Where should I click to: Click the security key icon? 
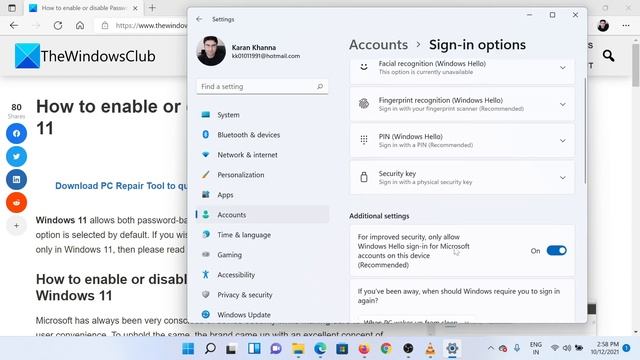(x=364, y=177)
